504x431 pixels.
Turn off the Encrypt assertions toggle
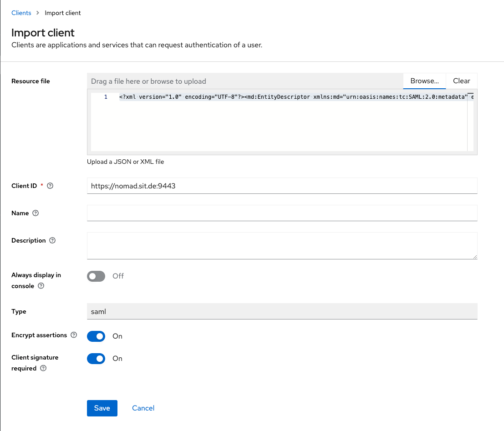[x=96, y=336]
